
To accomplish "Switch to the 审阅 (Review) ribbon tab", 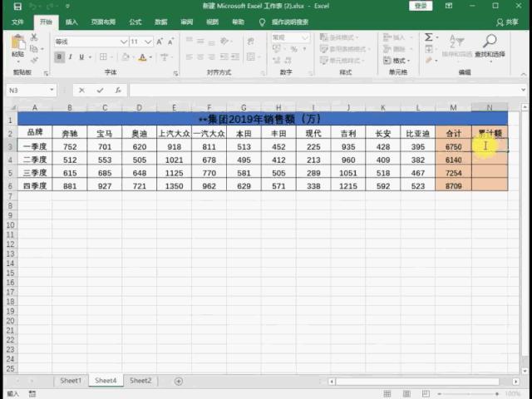I will click(186, 22).
